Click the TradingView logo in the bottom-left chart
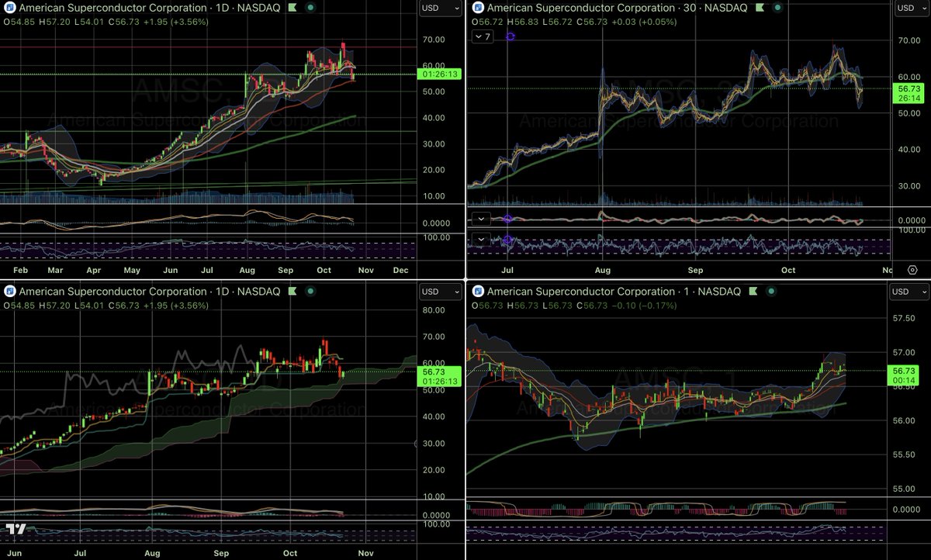931x560 pixels. pos(16,529)
